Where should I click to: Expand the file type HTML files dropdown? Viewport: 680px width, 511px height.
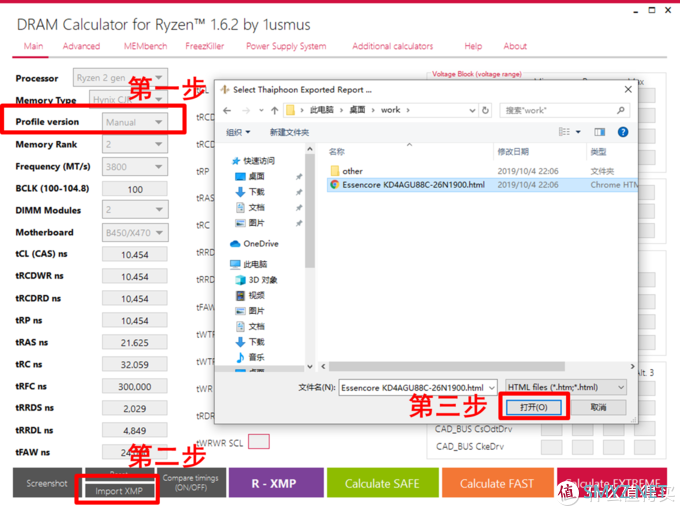pyautogui.click(x=566, y=387)
